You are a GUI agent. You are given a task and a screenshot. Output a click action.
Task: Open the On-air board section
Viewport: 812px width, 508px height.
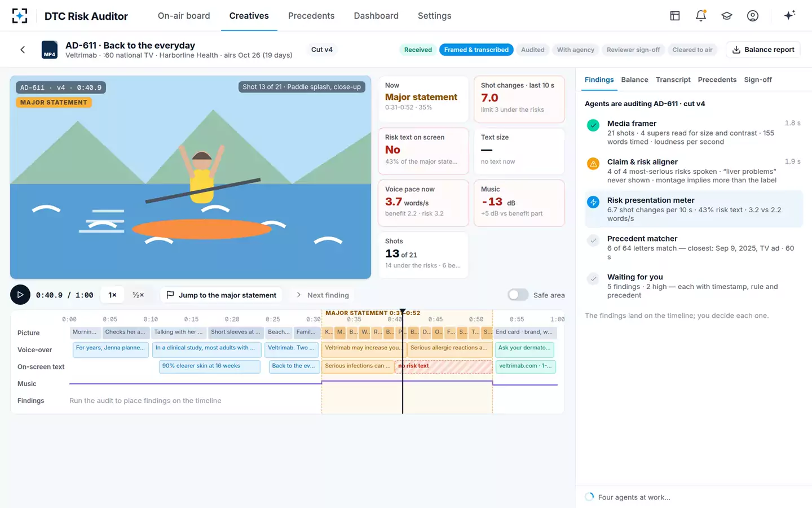pyautogui.click(x=184, y=16)
